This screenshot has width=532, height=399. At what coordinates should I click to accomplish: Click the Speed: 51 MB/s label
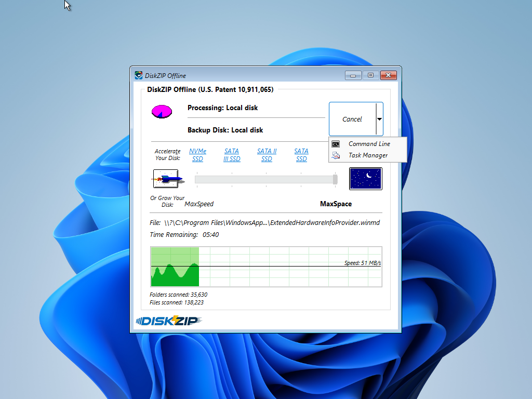[362, 263]
